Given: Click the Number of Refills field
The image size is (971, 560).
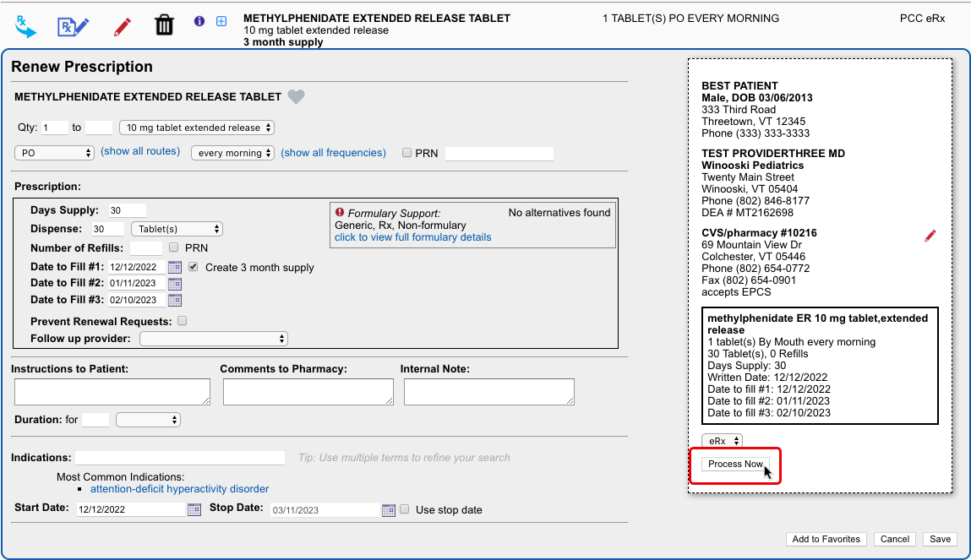Looking at the screenshot, I should coord(145,248).
